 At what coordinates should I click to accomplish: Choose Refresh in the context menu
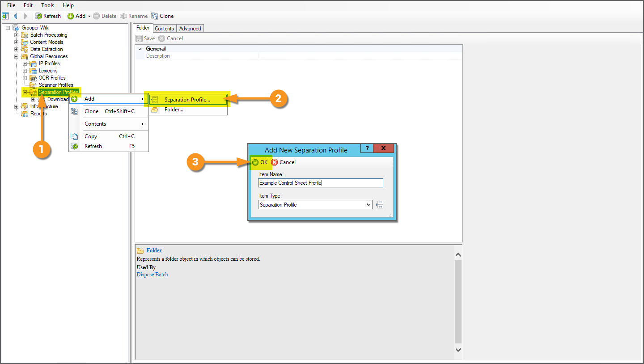point(109,146)
